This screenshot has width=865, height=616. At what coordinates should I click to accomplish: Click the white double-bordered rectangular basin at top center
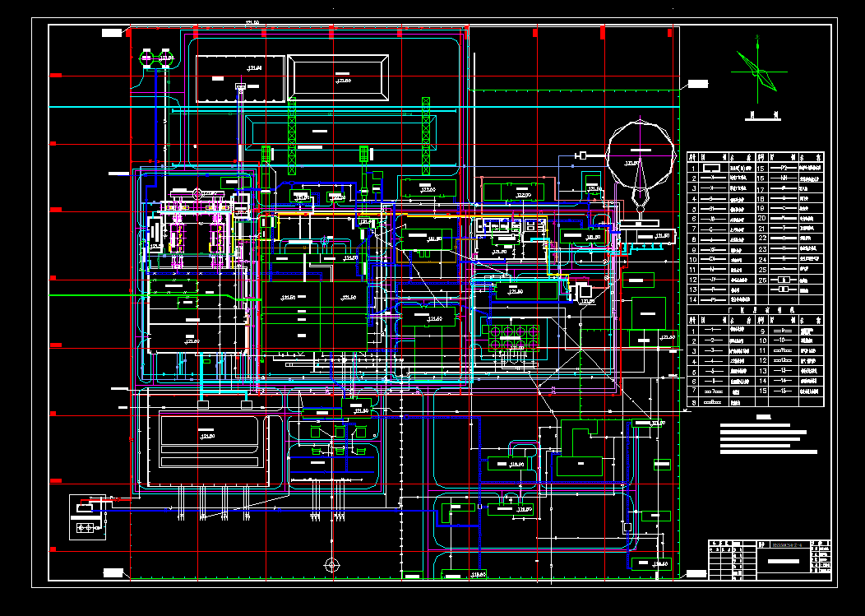point(338,77)
